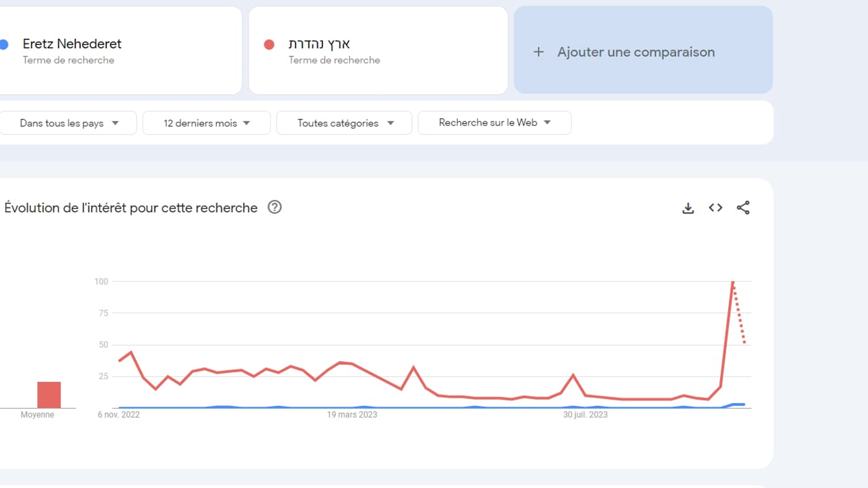Expand the "Toutes catégories" filter

tap(345, 123)
